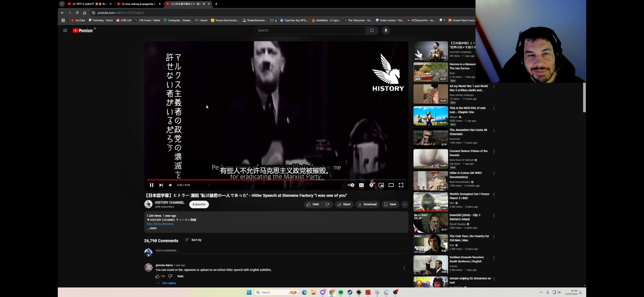
Task: Switch to mao zedong propaganda tab
Action: pyautogui.click(x=139, y=4)
